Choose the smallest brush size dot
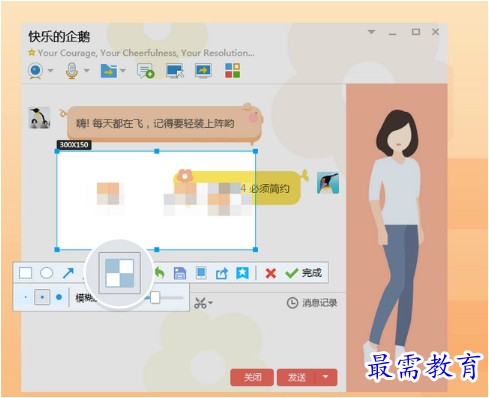The height and width of the screenshot is (398, 489). tap(26, 297)
